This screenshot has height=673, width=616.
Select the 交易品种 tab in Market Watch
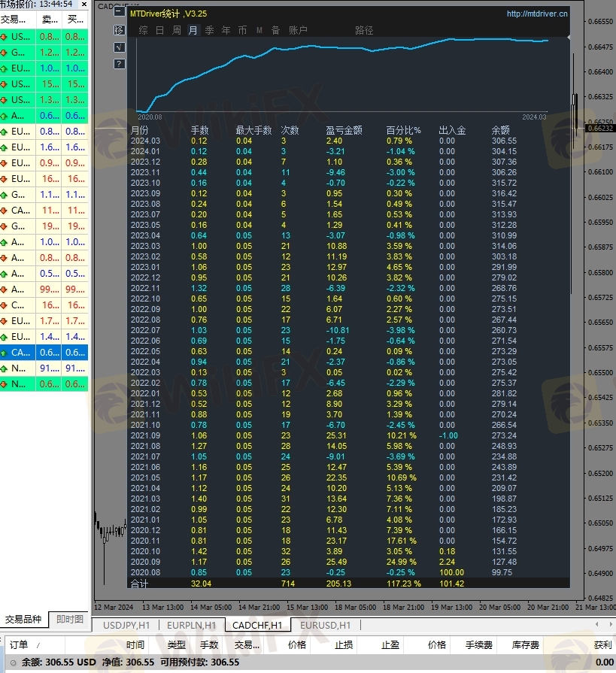pos(23,620)
